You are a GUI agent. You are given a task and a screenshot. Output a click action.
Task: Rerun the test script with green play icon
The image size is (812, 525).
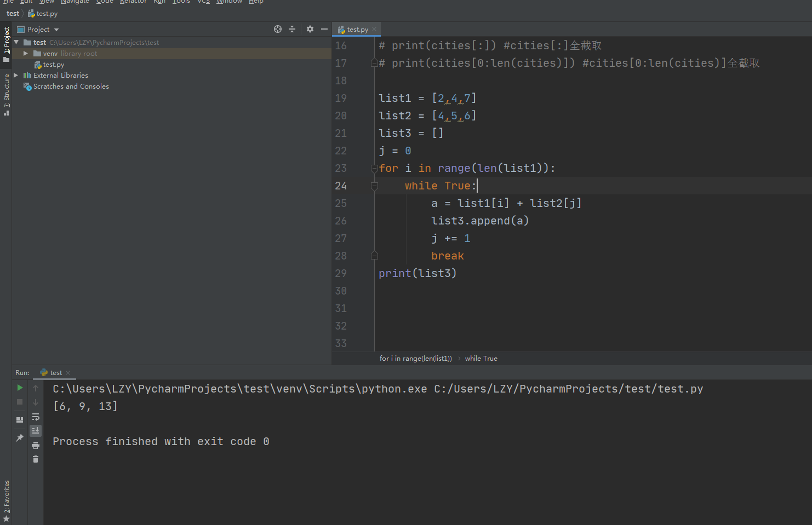click(20, 388)
